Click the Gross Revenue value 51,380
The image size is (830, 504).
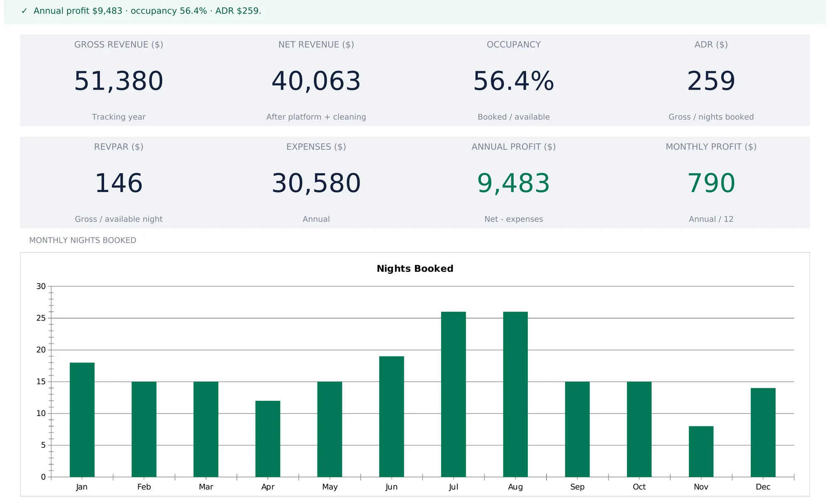pos(119,81)
